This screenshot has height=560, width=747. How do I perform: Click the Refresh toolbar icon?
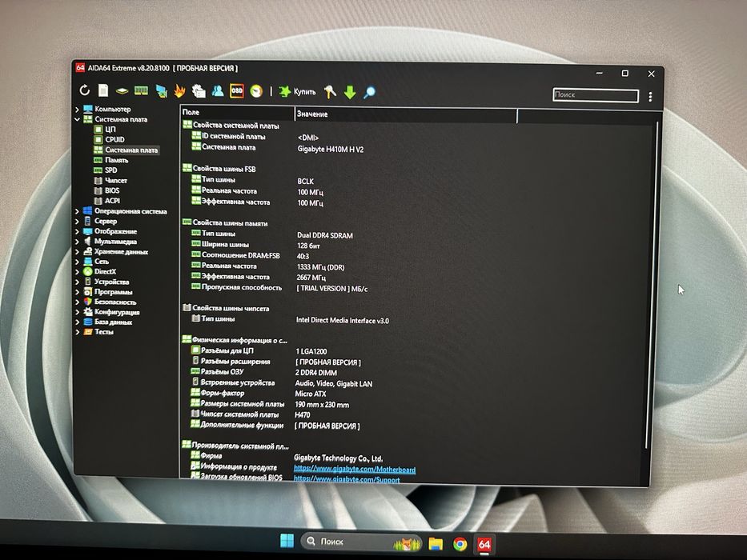85,90
